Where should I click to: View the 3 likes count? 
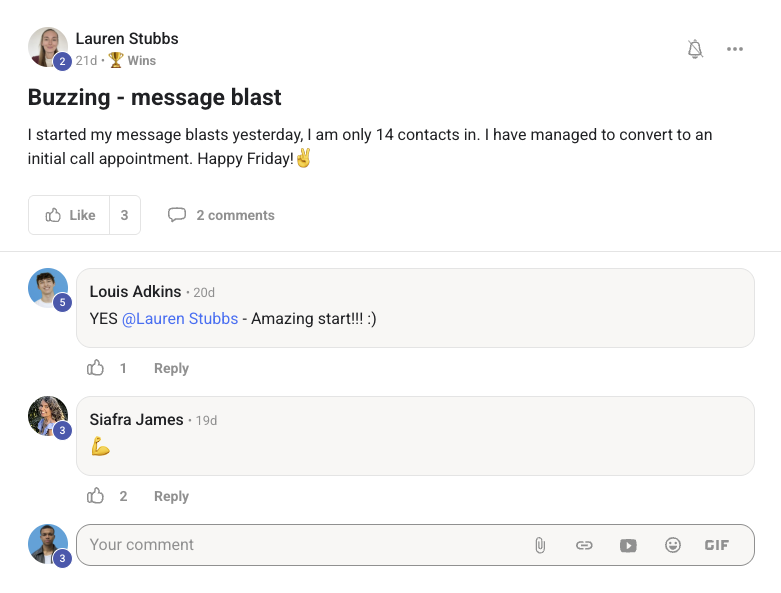pyautogui.click(x=125, y=215)
